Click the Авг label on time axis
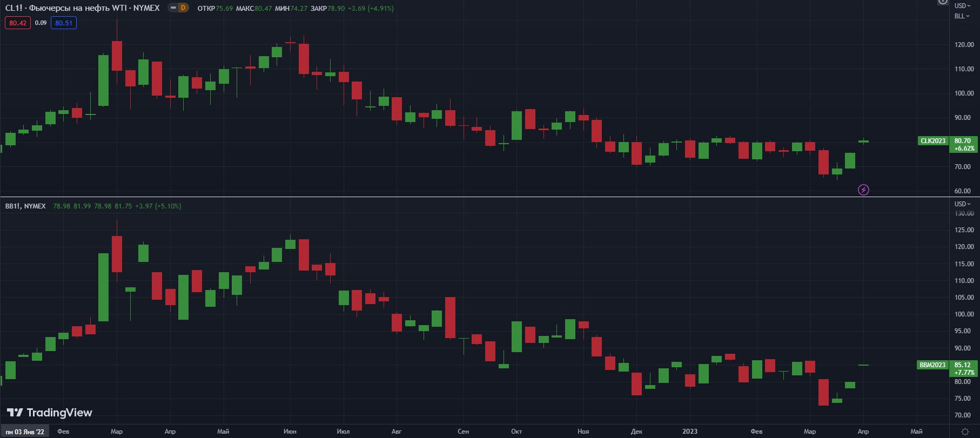This screenshot has height=438, width=980. 397,432
